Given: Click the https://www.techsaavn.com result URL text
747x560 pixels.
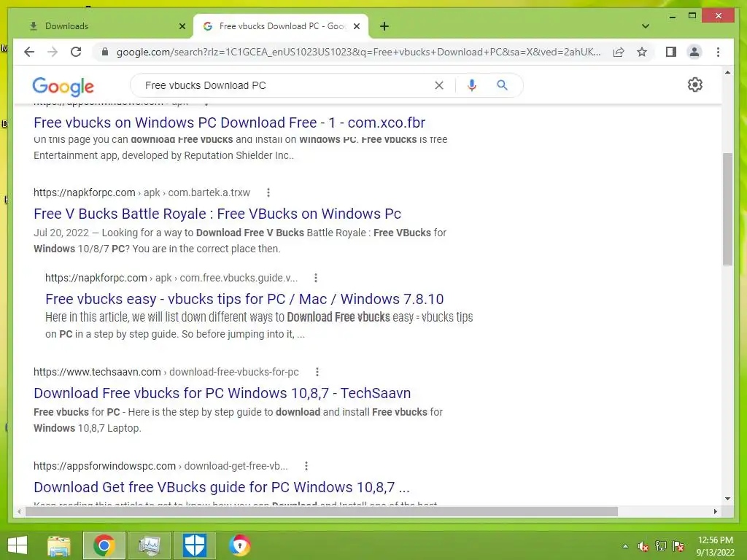Looking at the screenshot, I should pos(166,372).
